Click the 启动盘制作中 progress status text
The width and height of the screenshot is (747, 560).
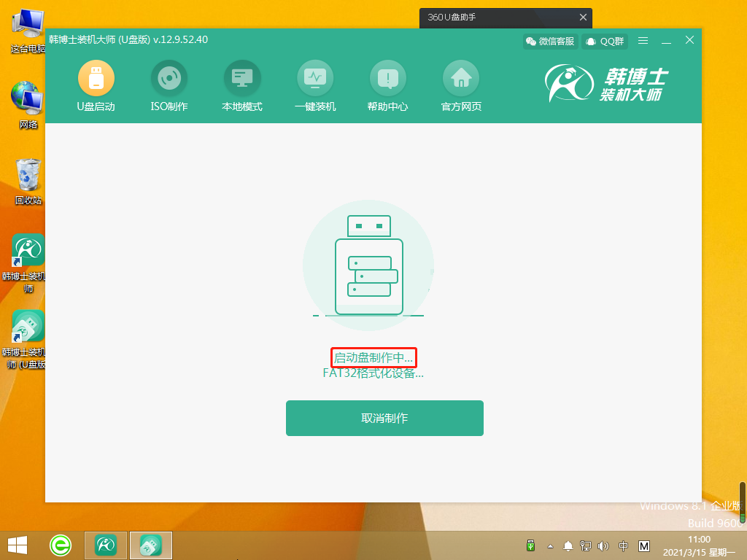pyautogui.click(x=373, y=357)
